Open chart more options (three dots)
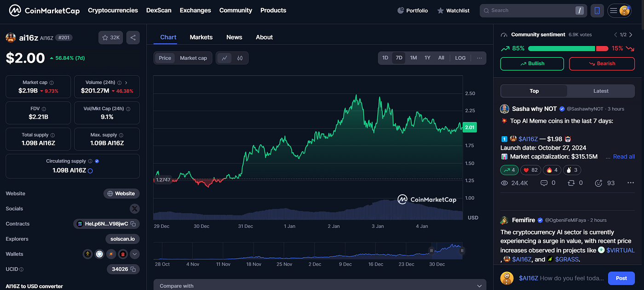This screenshot has width=644, height=290. 479,58
